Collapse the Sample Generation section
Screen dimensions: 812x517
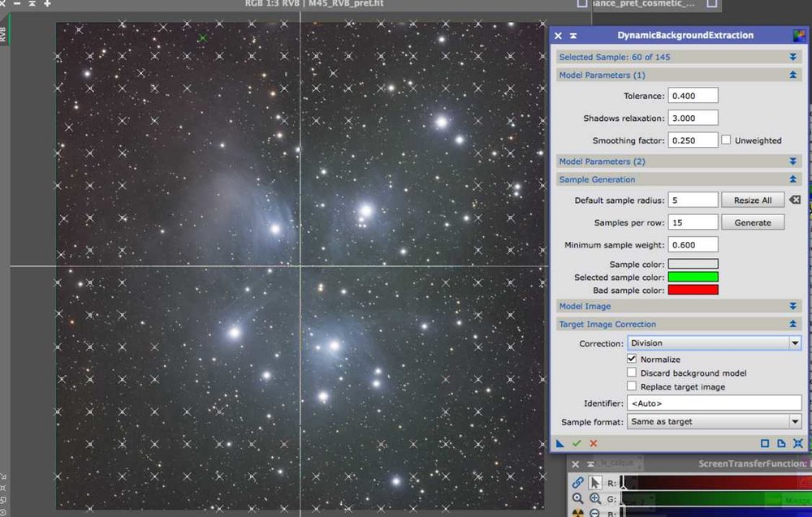793,179
